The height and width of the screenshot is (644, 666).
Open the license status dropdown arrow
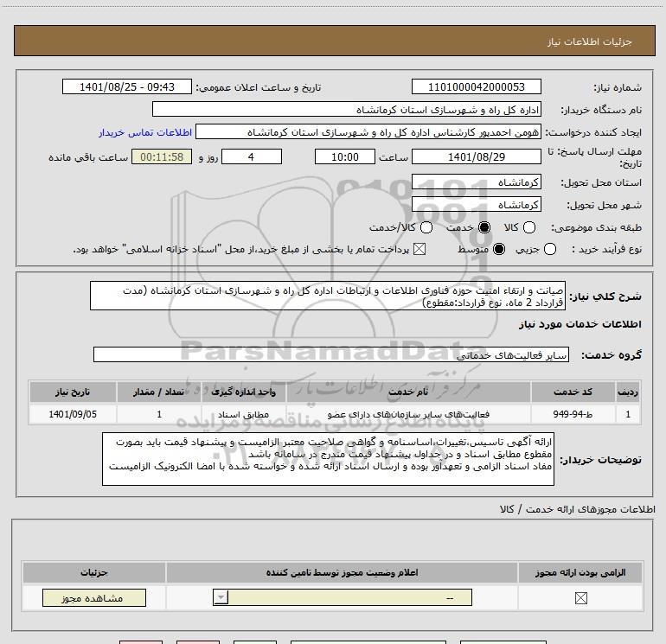[221, 597]
